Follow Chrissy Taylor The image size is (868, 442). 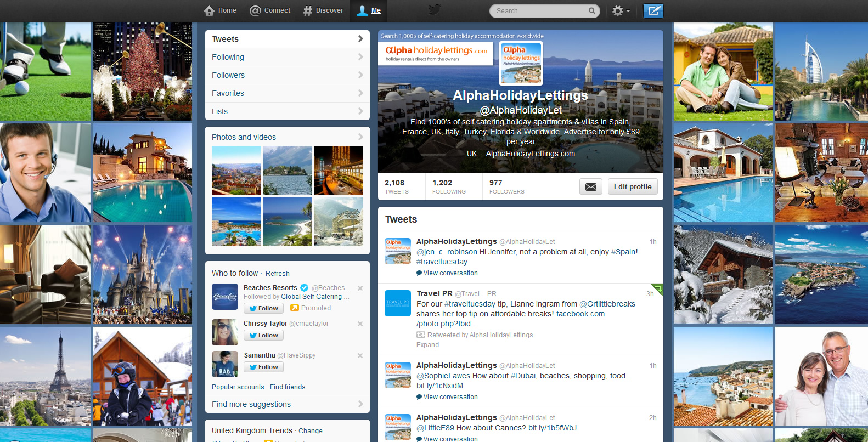pyautogui.click(x=263, y=335)
